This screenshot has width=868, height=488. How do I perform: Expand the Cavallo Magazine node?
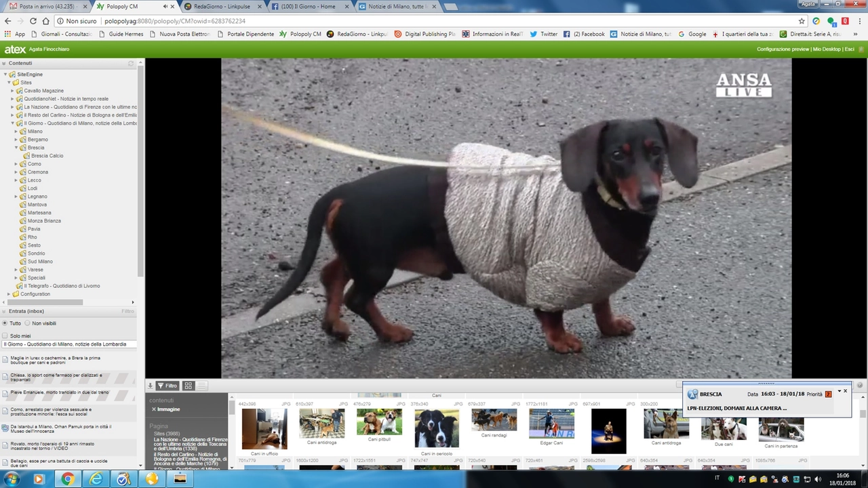(x=12, y=90)
